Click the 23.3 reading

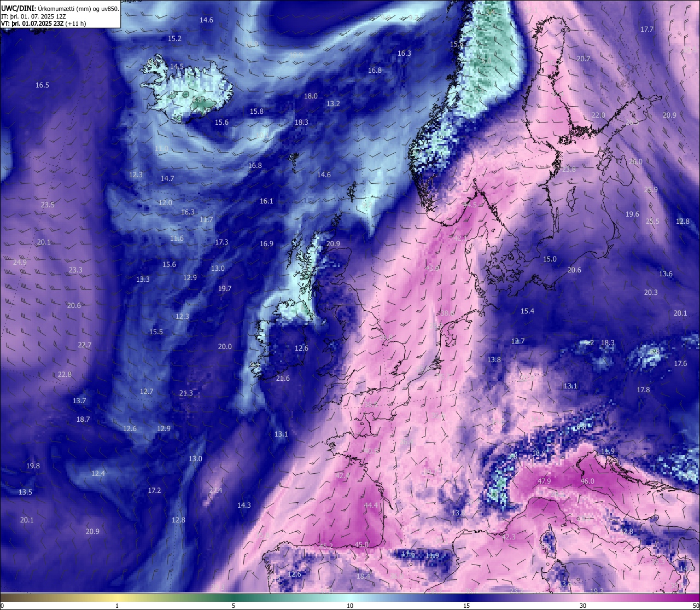75,270
